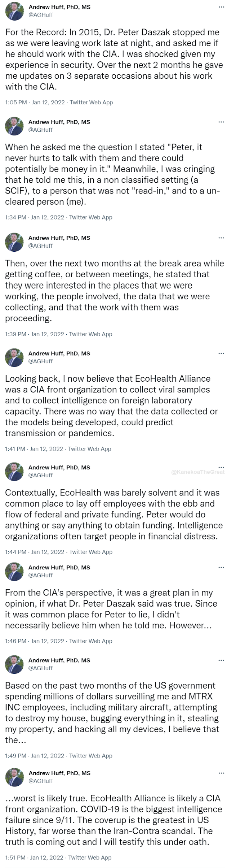Click the avatar on the 1:46 PM tweet
227x868 pixels.
(14, 572)
